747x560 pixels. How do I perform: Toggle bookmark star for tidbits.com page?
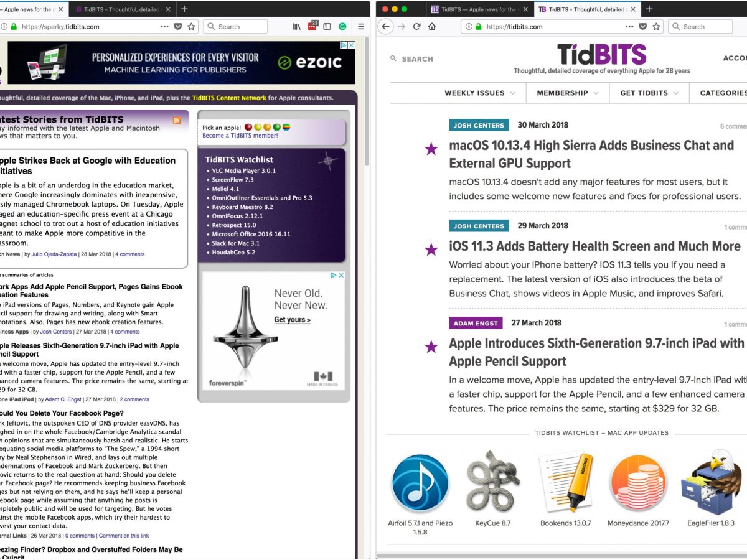pos(656,27)
